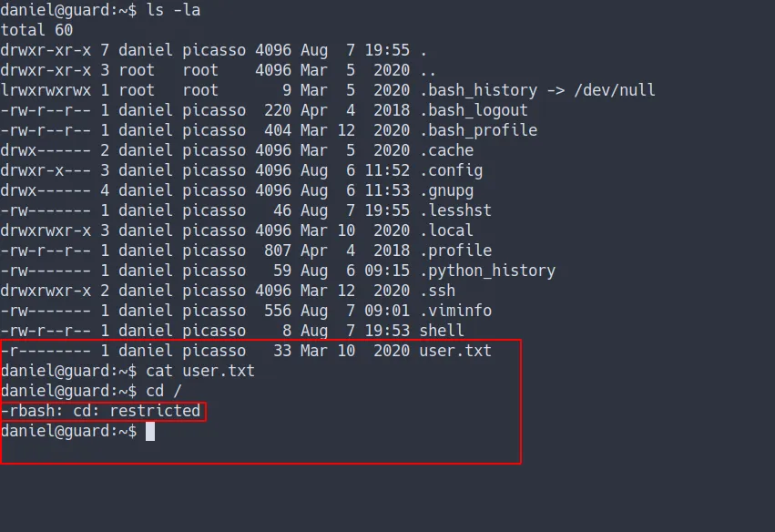Viewport: 775px width, 532px height.
Task: Click the .python_history file name
Action: [489, 271]
